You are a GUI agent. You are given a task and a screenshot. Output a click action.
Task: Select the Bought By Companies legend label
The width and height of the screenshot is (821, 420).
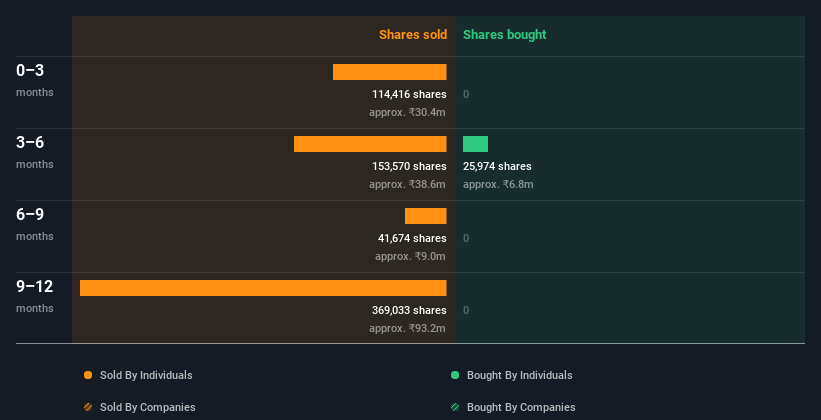point(521,407)
